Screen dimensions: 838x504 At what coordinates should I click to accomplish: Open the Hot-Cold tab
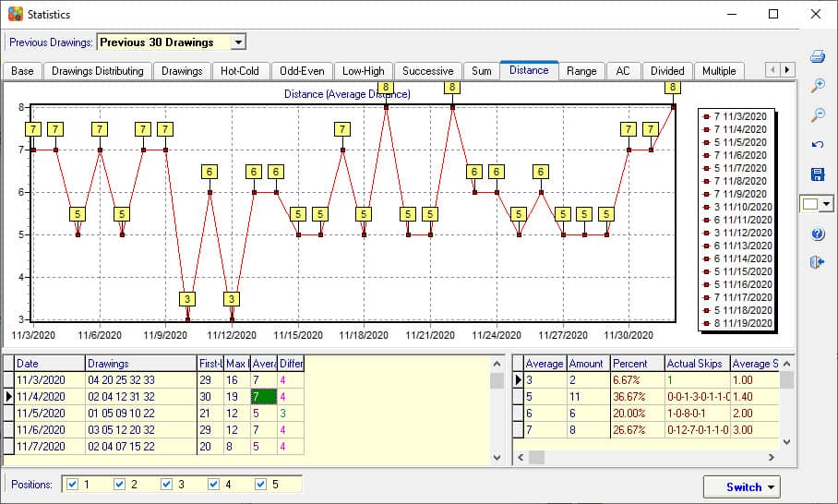click(x=239, y=71)
